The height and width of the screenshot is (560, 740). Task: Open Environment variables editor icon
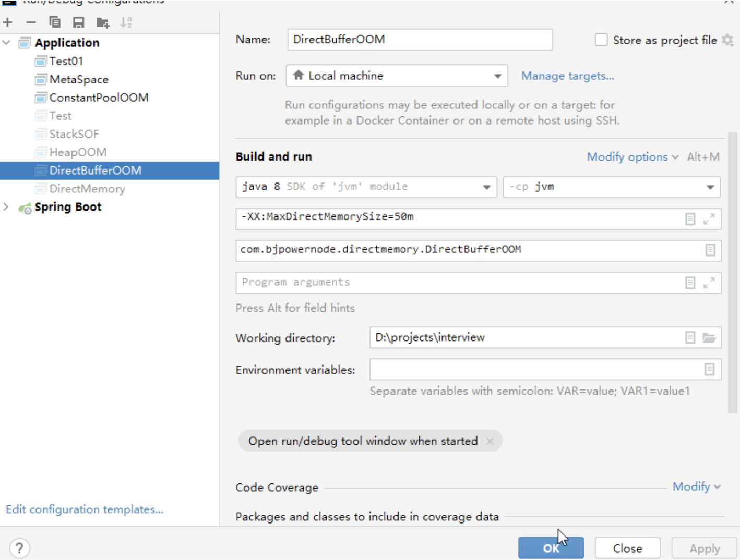coord(709,370)
